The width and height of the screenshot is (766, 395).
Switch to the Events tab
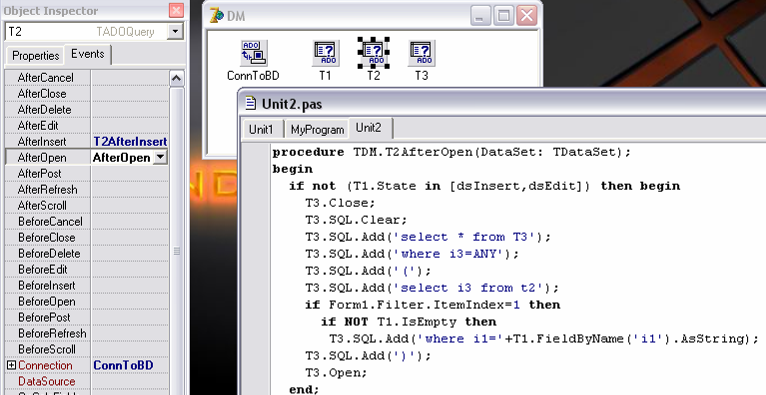(88, 54)
